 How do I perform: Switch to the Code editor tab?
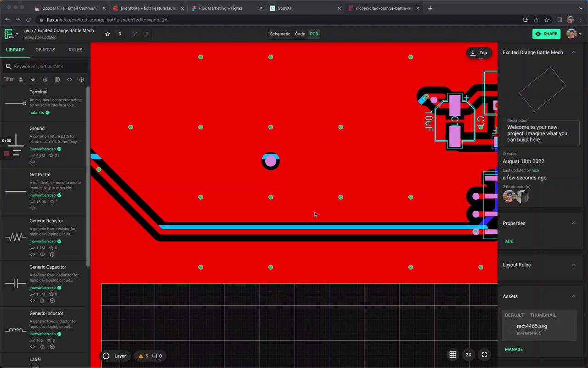300,34
